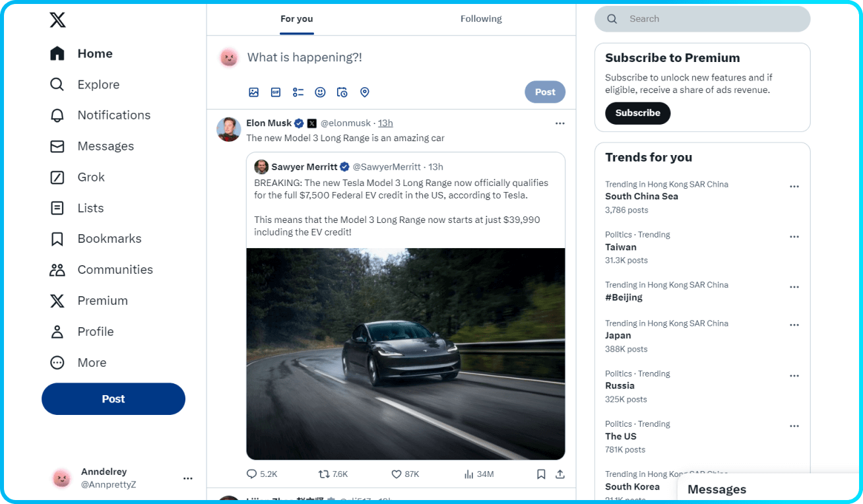
Task: Bookmark Elon Musk's post
Action: coord(541,474)
